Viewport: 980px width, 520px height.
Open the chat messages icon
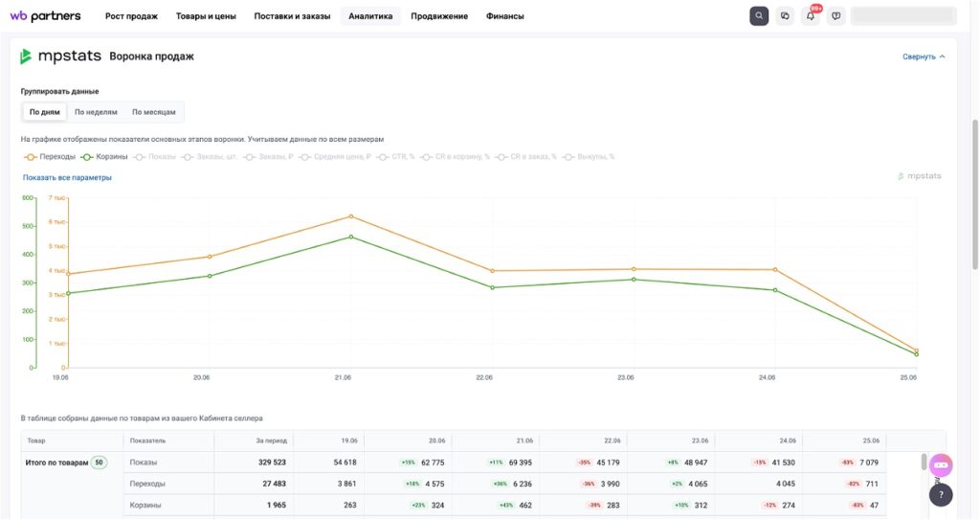coord(785,16)
